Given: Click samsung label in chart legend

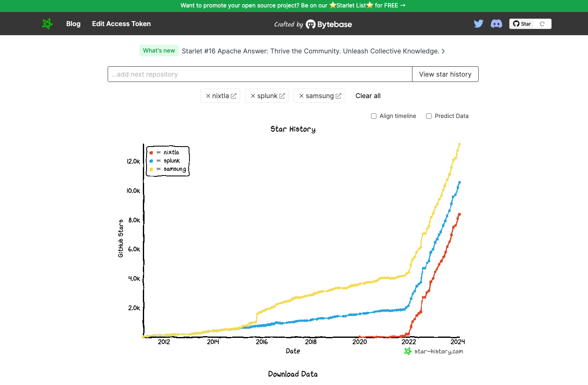Looking at the screenshot, I should coord(175,169).
